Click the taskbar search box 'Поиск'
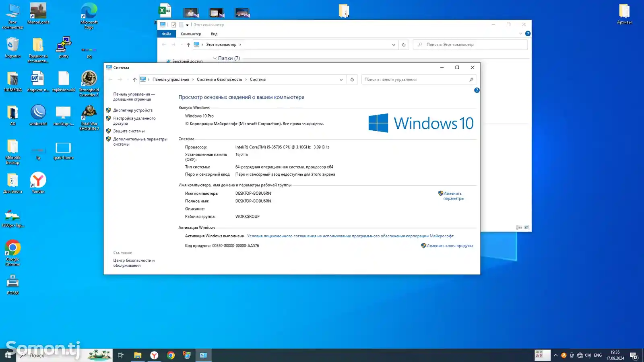644x362 pixels. 64,355
